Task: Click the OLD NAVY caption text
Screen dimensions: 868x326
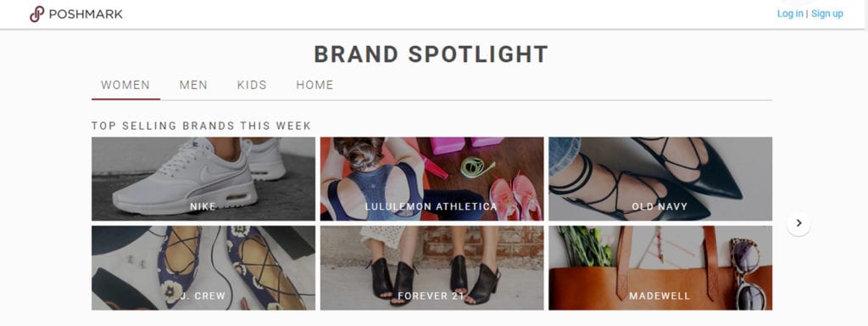Action: [x=659, y=207]
